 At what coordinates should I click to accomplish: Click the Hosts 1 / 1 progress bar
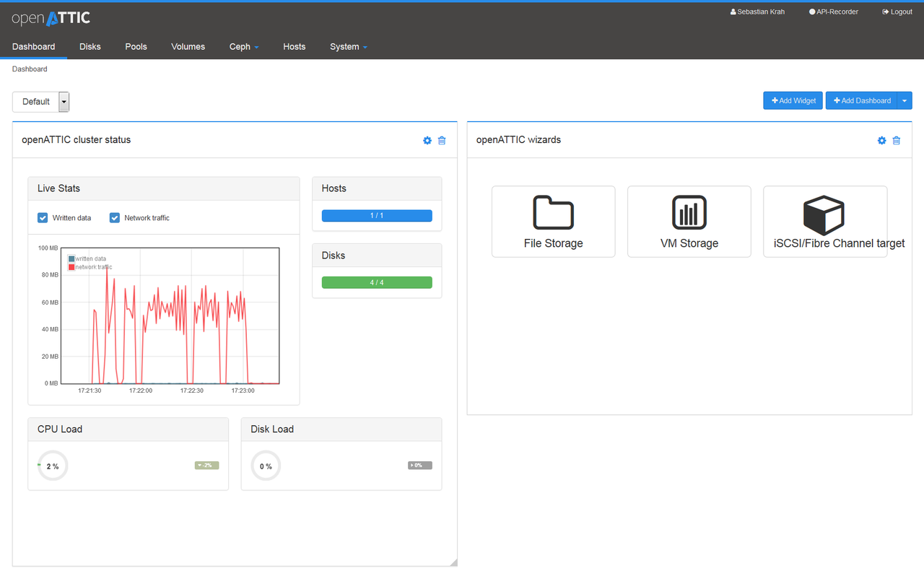[377, 215]
